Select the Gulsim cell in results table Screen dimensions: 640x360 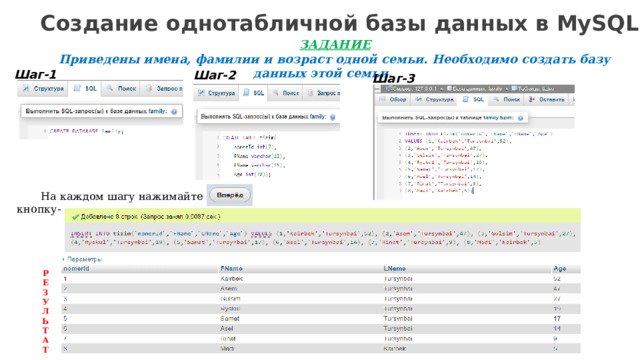point(230,299)
